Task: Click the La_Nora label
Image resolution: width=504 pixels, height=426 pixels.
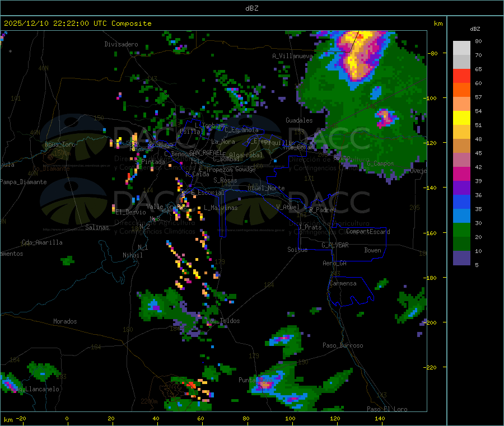Action: (x=223, y=142)
